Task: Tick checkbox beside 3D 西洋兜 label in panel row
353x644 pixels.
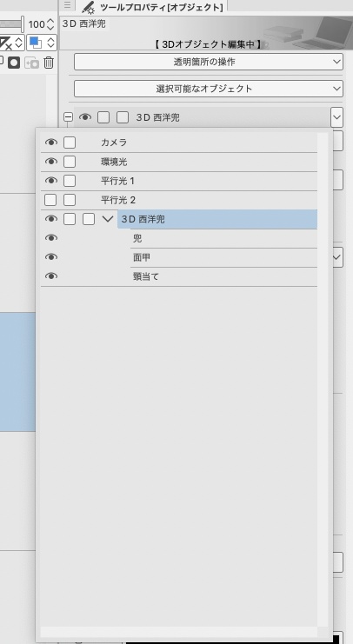Action: [x=123, y=117]
